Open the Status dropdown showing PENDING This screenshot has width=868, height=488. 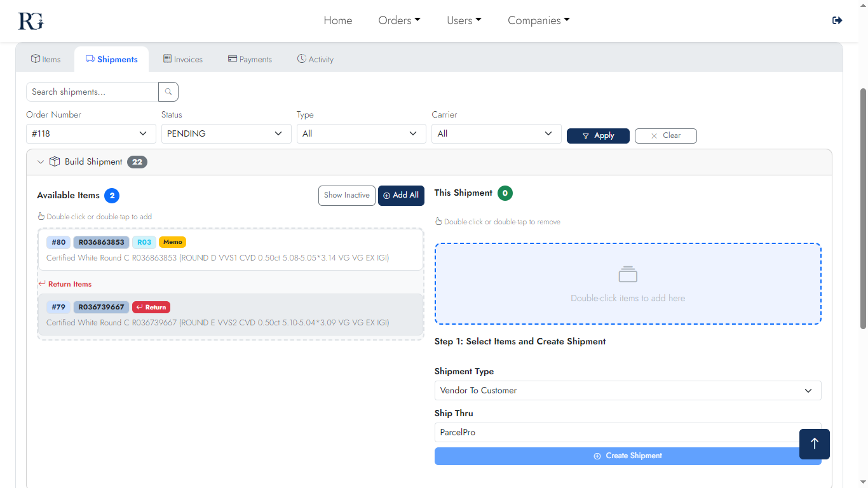(x=226, y=133)
